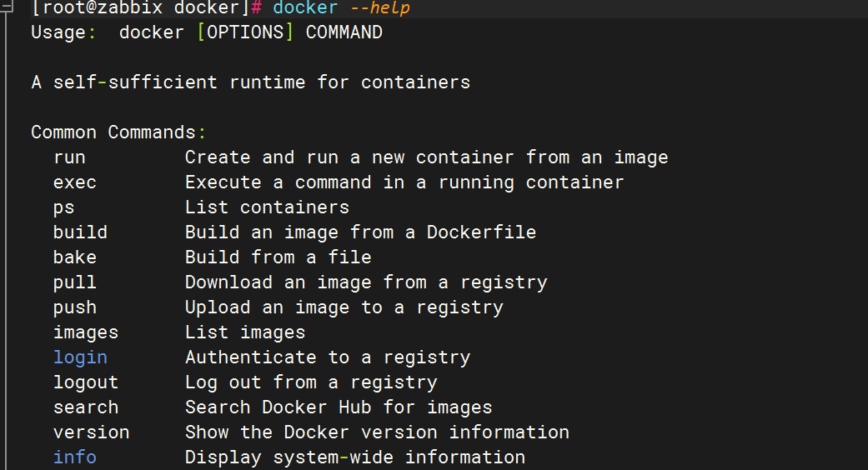Click the 'build' command name
The width and height of the screenshot is (868, 470).
(80, 232)
